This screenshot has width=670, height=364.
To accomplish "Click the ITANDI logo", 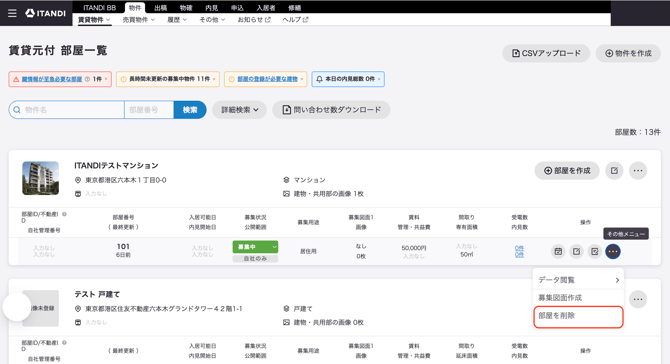I will 46,13.
